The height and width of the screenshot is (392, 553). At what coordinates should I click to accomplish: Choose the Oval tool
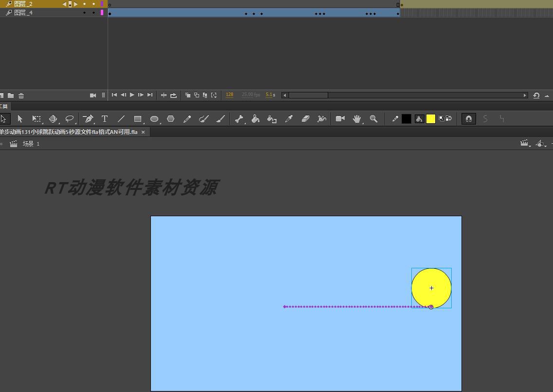[154, 119]
